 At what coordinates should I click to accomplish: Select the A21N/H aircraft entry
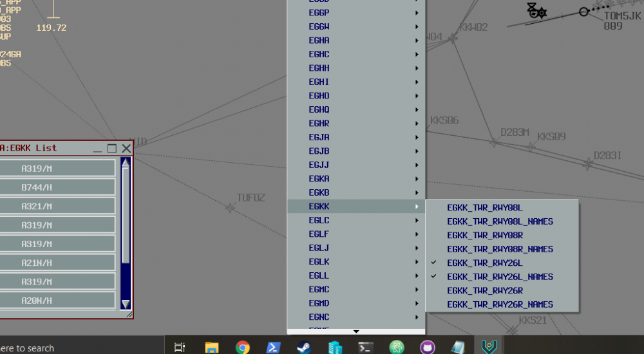[57, 263]
